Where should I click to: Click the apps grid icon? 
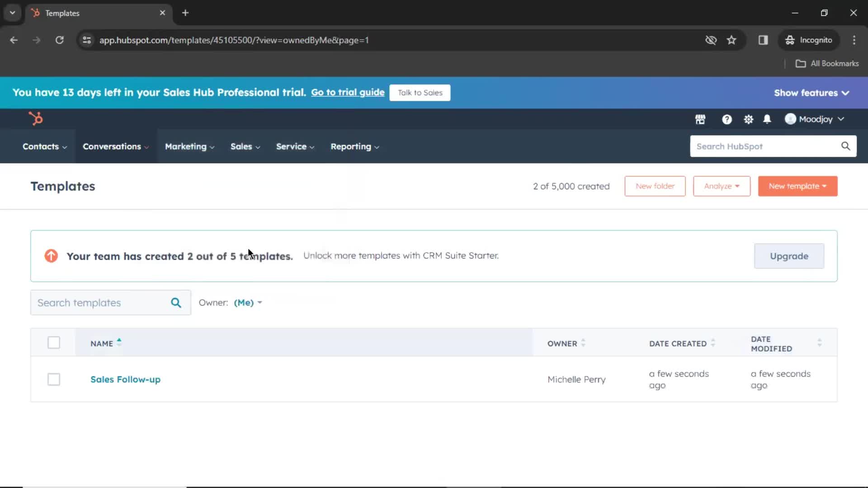pos(700,118)
